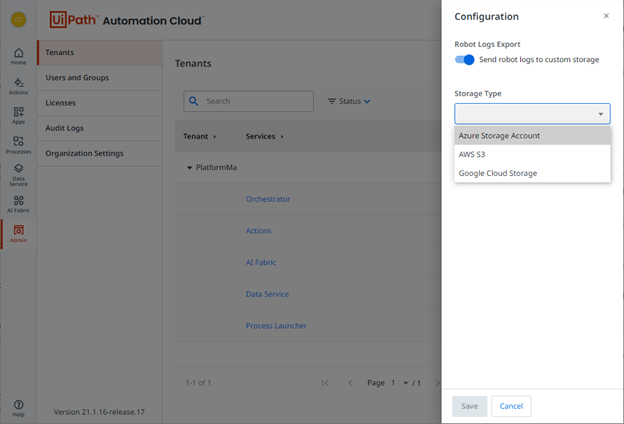Open the Tenants menu item
Image resolution: width=624 pixels, height=424 pixels.
click(99, 53)
